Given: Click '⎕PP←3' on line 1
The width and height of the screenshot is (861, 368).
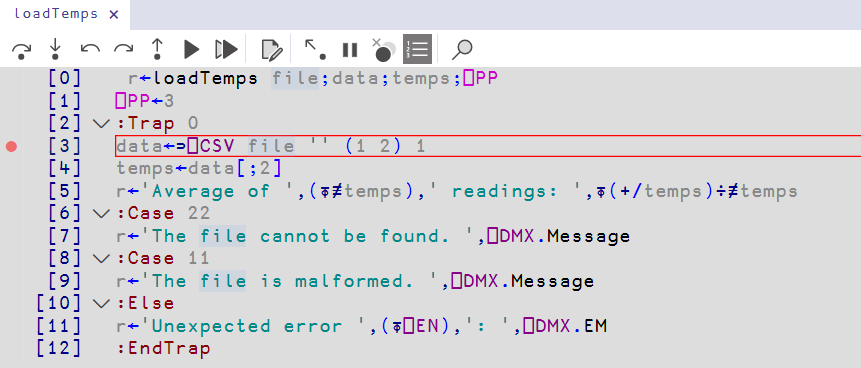Looking at the screenshot, I should [145, 101].
